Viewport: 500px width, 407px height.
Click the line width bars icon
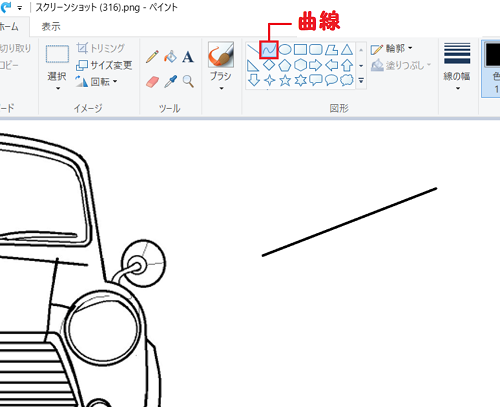[x=457, y=53]
